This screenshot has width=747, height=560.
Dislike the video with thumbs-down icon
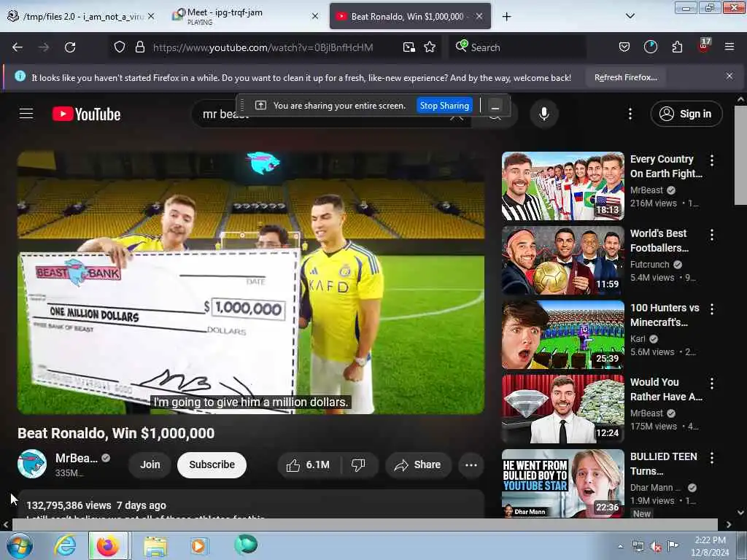coord(359,464)
